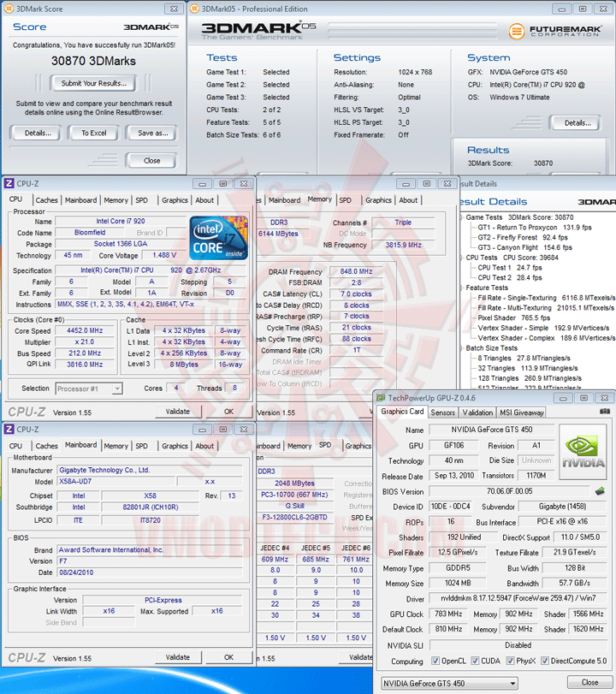Click Details... under System in 3DMark05
The width and height of the screenshot is (616, 694).
[x=577, y=123]
